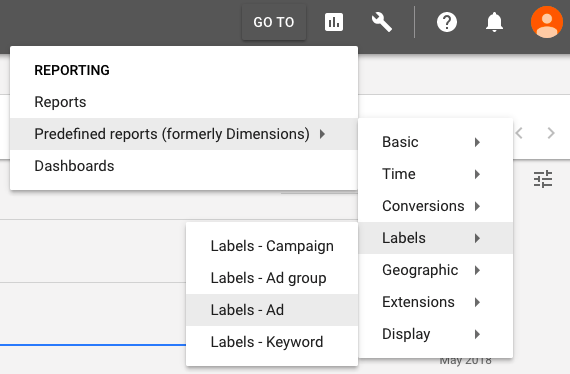Expand the Time reports submenu
The image size is (570, 374).
coord(435,174)
